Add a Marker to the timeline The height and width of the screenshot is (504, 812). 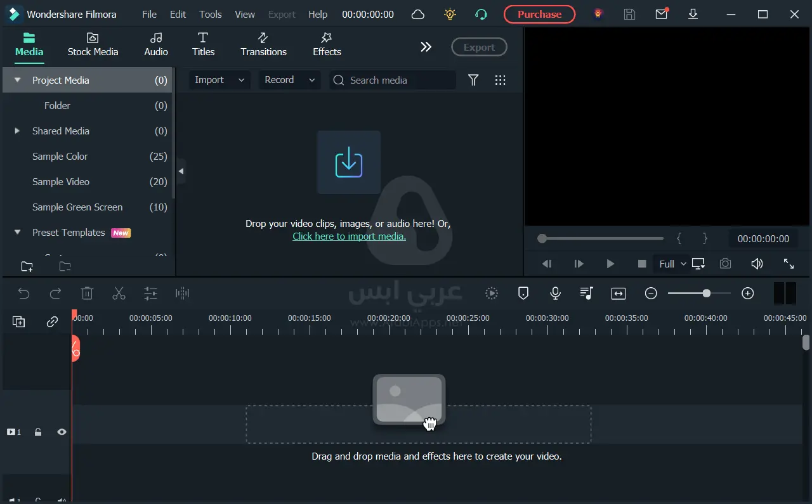[x=523, y=293]
